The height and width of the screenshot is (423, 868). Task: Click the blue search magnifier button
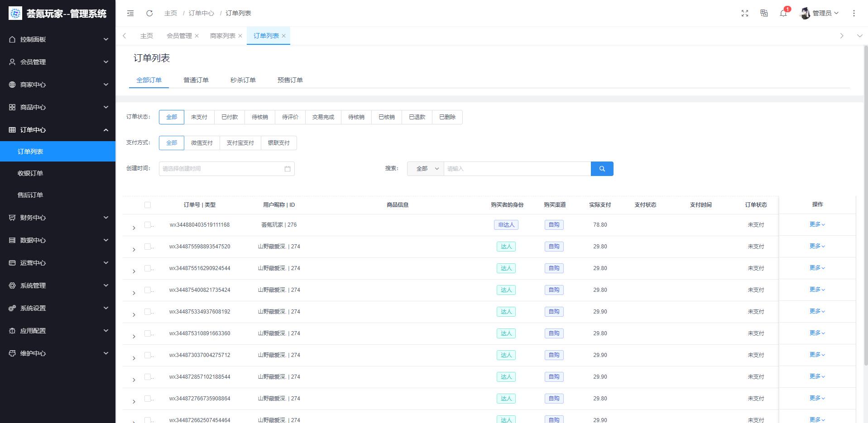pos(602,169)
